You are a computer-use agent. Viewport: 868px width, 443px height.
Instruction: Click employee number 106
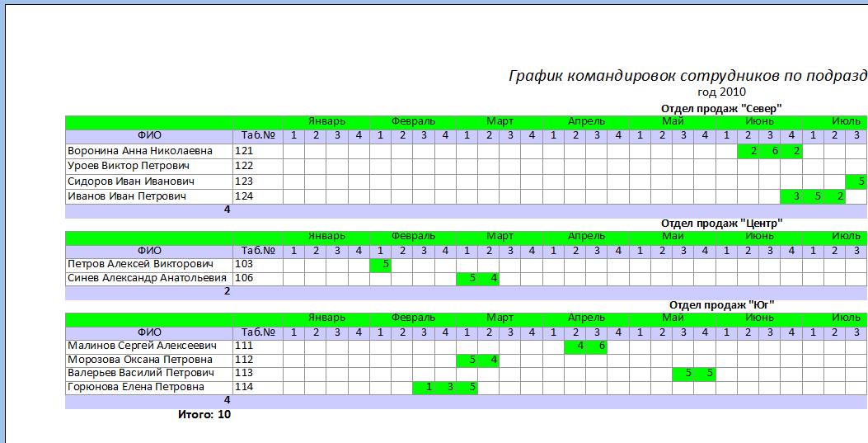tap(244, 278)
